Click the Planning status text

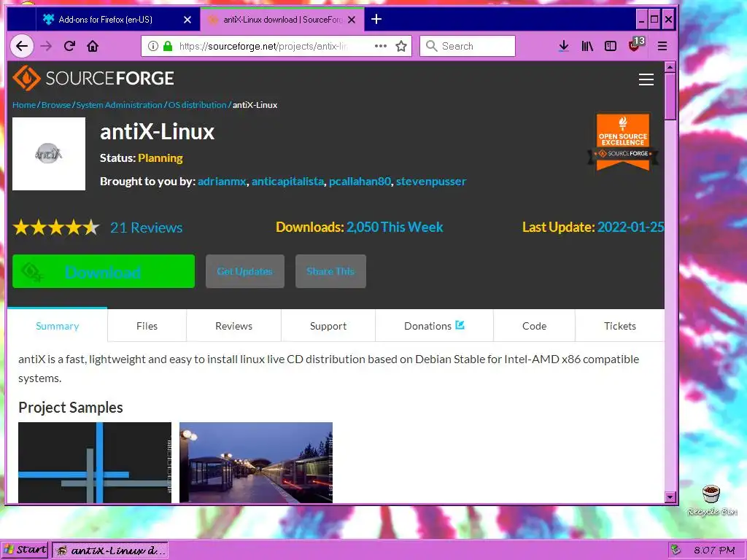(160, 158)
